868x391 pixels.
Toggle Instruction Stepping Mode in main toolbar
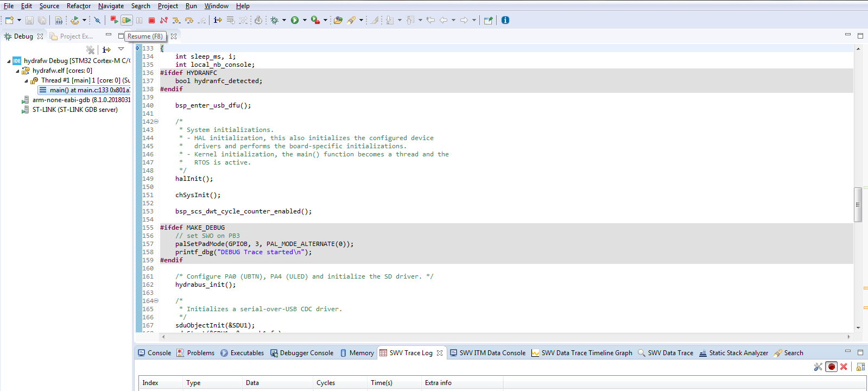[x=218, y=20]
